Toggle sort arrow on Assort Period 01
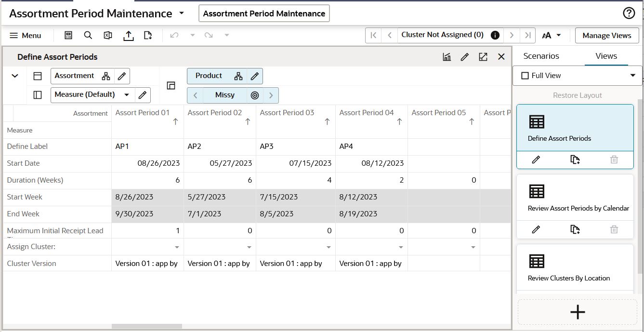The height and width of the screenshot is (332, 644). coord(175,122)
